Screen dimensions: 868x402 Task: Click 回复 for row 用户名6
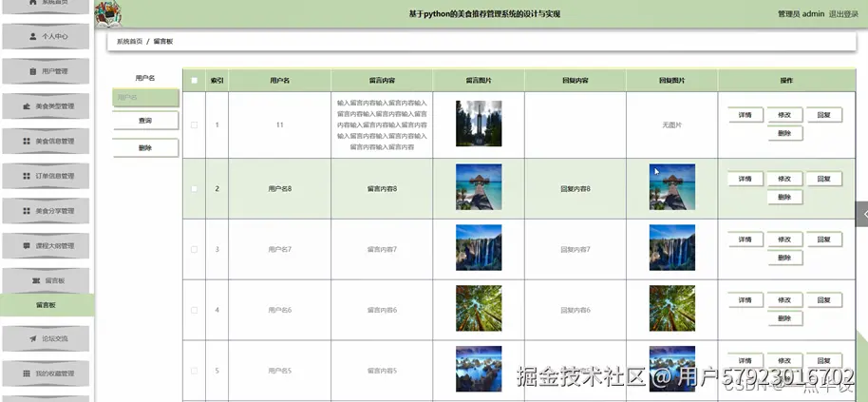[823, 300]
